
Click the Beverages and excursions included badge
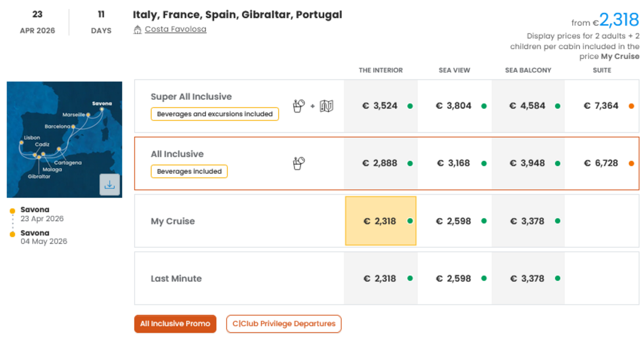coord(215,114)
